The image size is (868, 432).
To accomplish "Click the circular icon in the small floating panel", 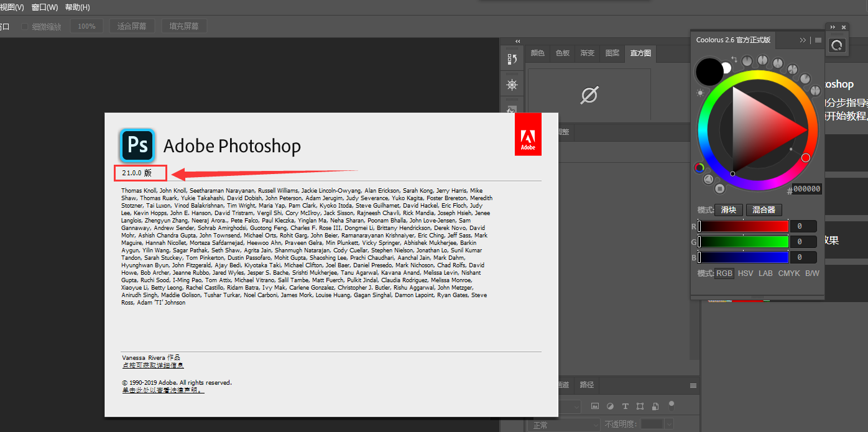I will coord(837,45).
